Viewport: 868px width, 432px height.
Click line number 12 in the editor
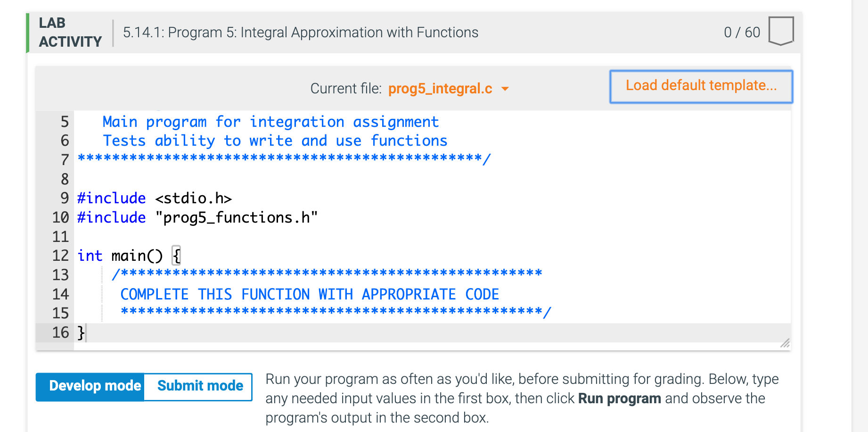[60, 256]
